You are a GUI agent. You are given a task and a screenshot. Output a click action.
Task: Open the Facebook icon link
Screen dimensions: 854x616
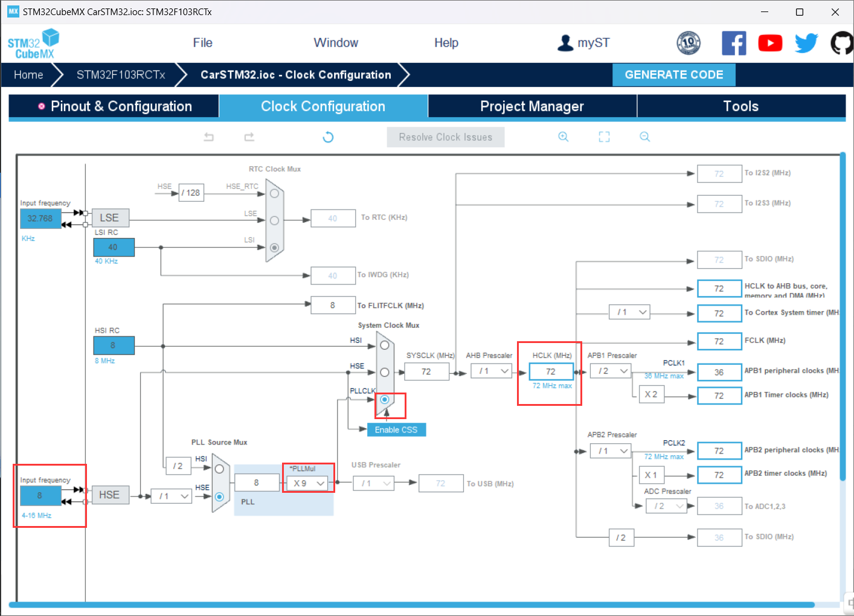(x=734, y=43)
